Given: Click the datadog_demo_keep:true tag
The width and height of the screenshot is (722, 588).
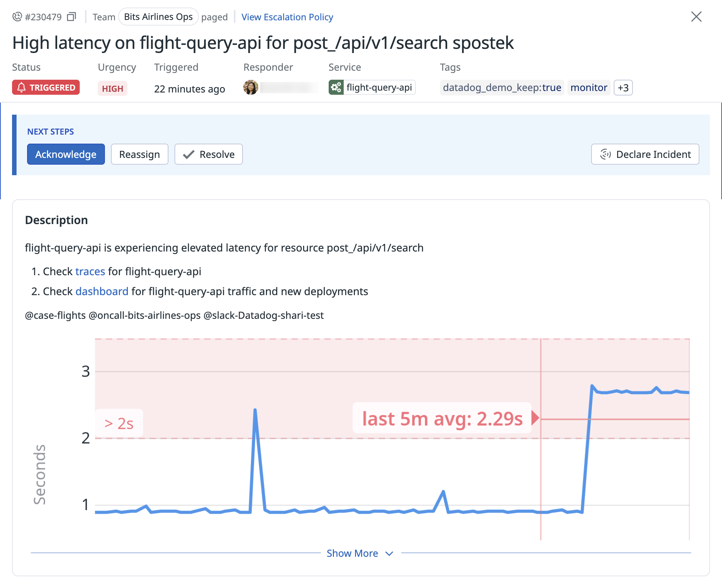Looking at the screenshot, I should pyautogui.click(x=502, y=88).
